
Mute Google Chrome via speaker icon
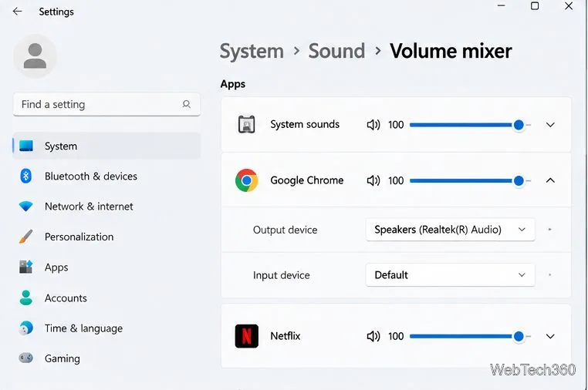[373, 180]
